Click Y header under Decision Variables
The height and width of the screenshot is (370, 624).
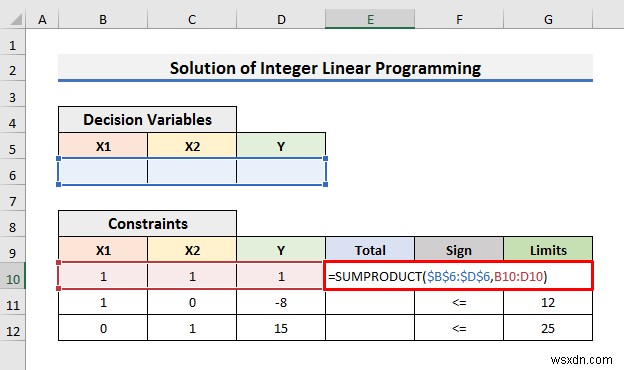tap(281, 146)
